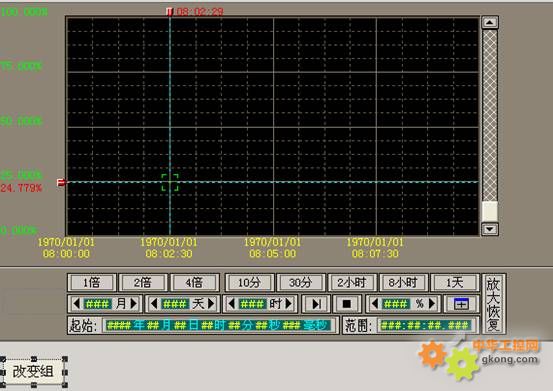Viewport: 553px width, 391px height.
Task: Click the 08:00:00 time axis label
Action: 66,254
